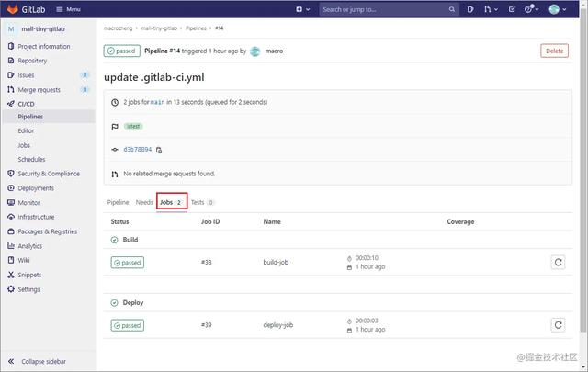Open Security & Compliance in sidebar
Viewport: 588px width, 372px height.
[x=49, y=174]
